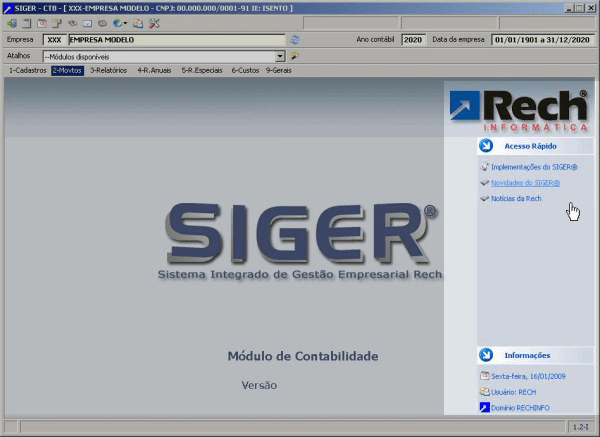The image size is (600, 437).
Task: Open the 1-Cadastros menu
Action: tap(28, 70)
